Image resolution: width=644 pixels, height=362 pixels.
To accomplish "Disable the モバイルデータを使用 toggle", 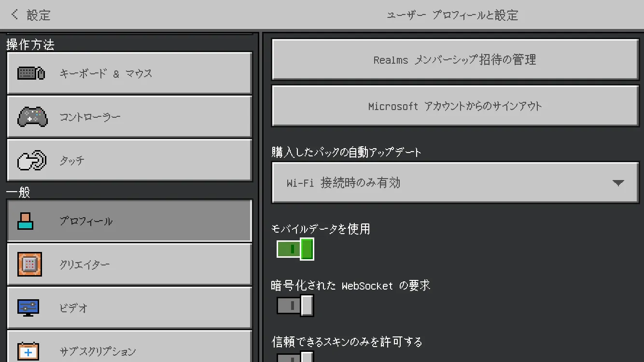I will click(295, 249).
